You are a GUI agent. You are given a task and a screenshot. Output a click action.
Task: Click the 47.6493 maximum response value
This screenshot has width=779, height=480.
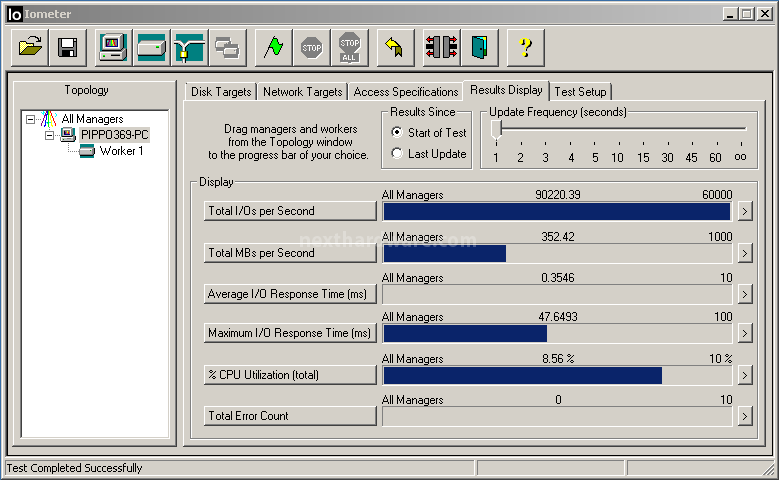[x=557, y=317]
